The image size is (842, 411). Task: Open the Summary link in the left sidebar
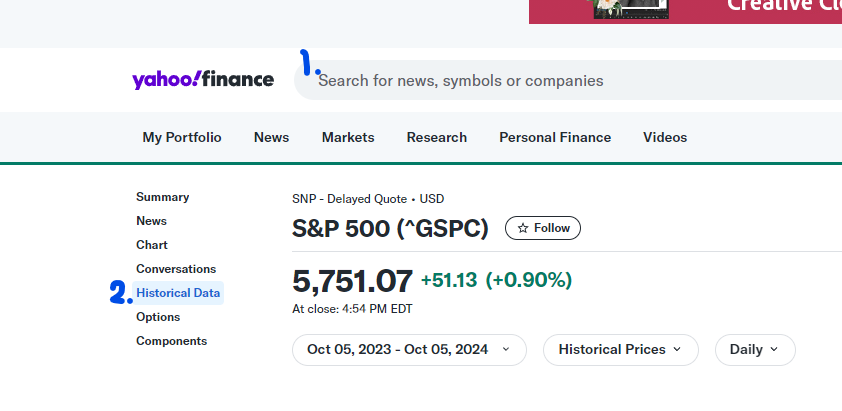pyautogui.click(x=162, y=197)
